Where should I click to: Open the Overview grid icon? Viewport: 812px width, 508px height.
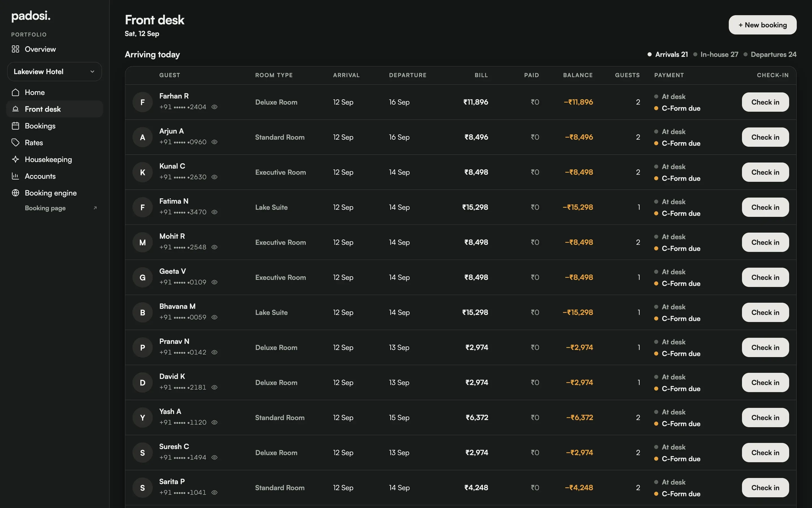pos(16,49)
